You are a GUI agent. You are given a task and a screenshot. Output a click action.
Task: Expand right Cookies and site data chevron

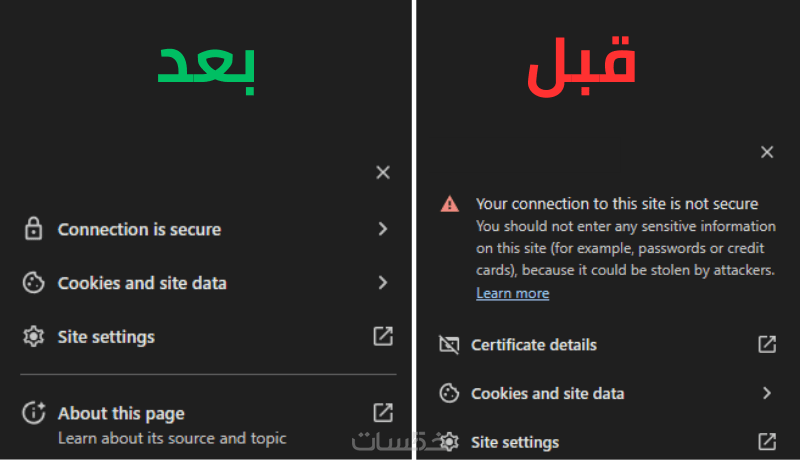767,394
